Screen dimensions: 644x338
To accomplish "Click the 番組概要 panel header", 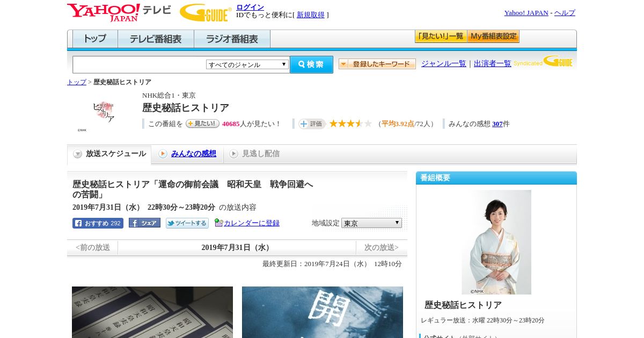I will tap(496, 178).
